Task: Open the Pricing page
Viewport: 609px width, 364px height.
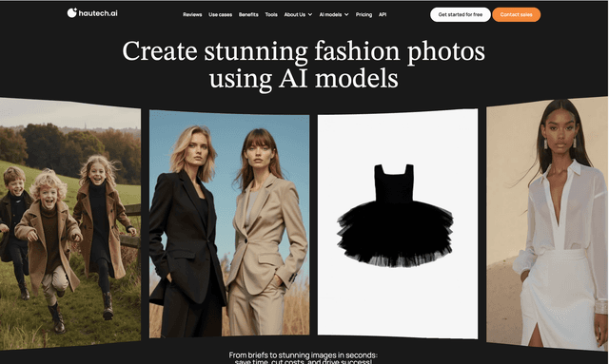Action: [363, 15]
